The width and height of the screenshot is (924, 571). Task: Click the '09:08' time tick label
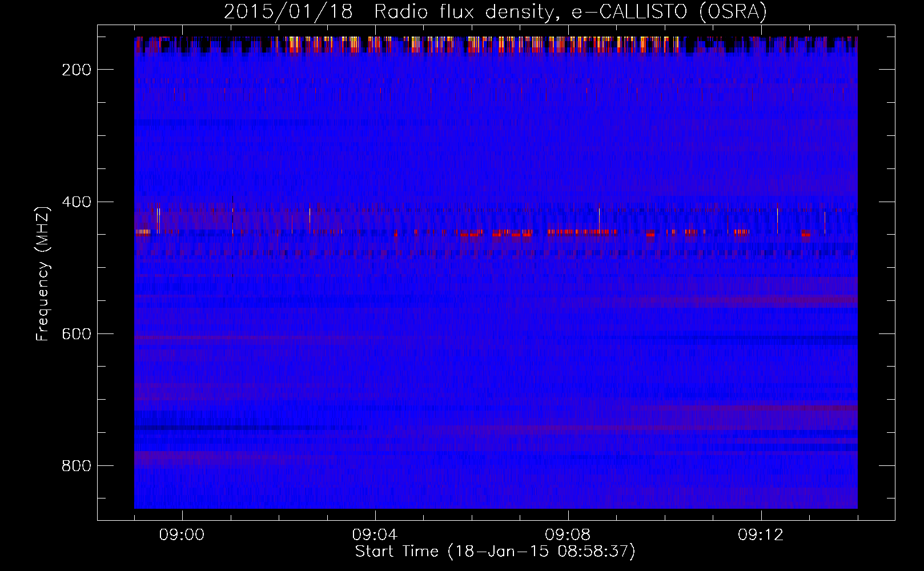click(x=568, y=535)
